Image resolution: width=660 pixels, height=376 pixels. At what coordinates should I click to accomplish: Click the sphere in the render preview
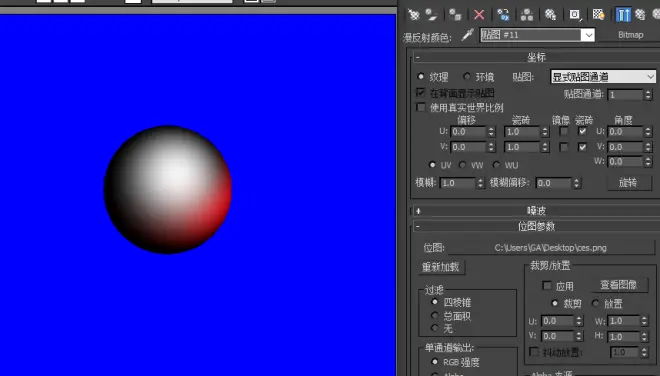168,189
